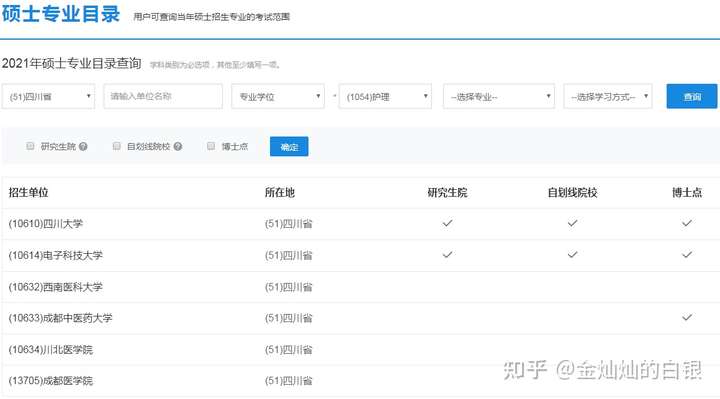Click the 请输入单位名称 input field
The height and width of the screenshot is (399, 720).
coord(163,96)
